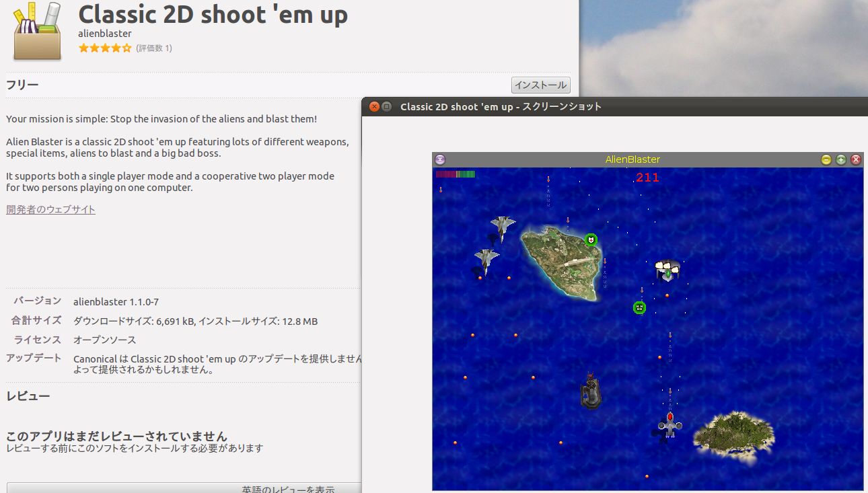868x493 pixels.
Task: Click the このアプリはまだレビューされていません message
Action: coord(116,437)
